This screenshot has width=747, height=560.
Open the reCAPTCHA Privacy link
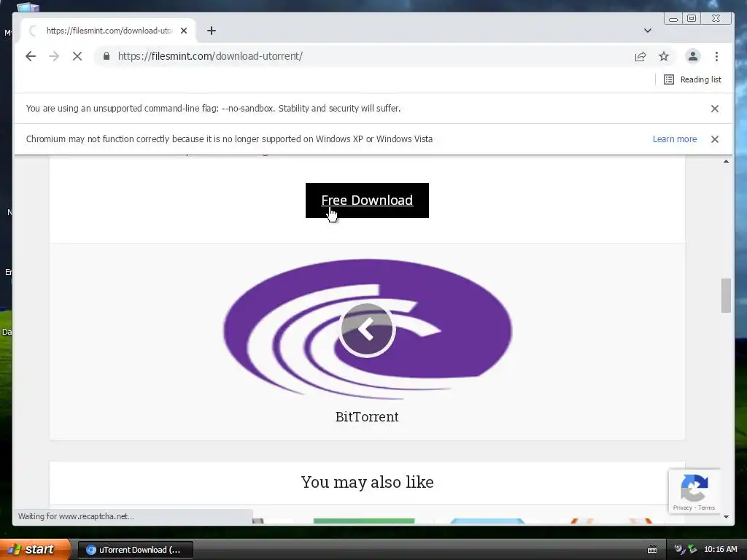click(x=682, y=507)
